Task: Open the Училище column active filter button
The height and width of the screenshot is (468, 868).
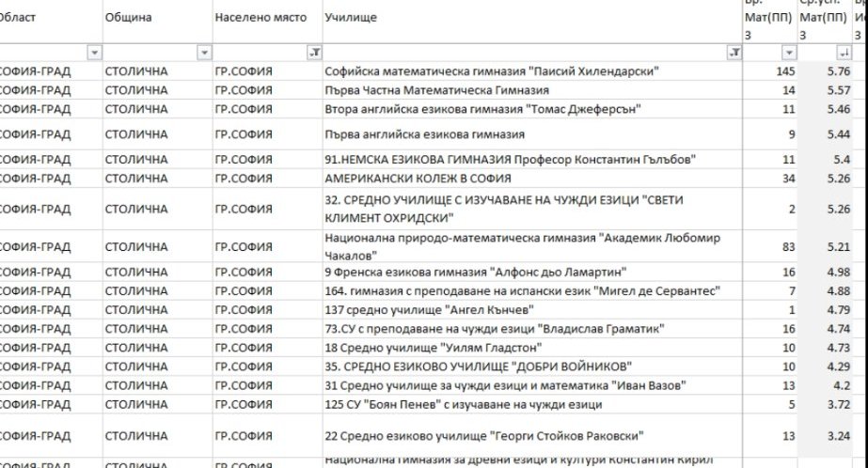Action: pos(734,53)
